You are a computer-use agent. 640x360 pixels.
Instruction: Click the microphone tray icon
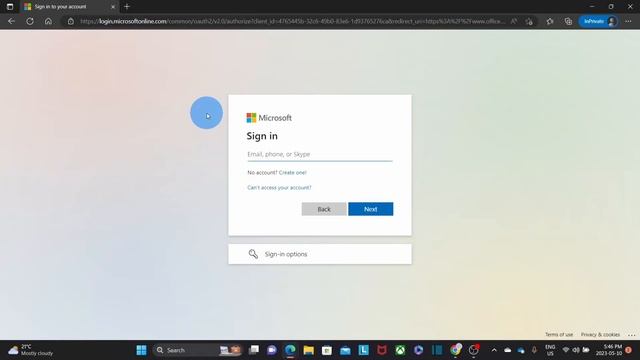(534, 350)
